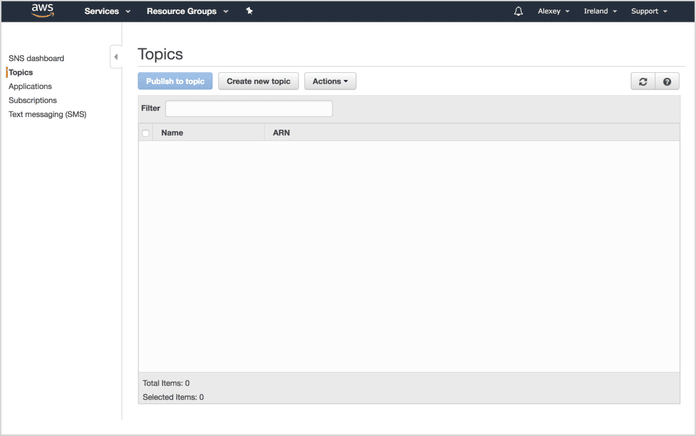The width and height of the screenshot is (696, 436).
Task: Collapse the left navigation sidebar
Action: click(x=116, y=57)
